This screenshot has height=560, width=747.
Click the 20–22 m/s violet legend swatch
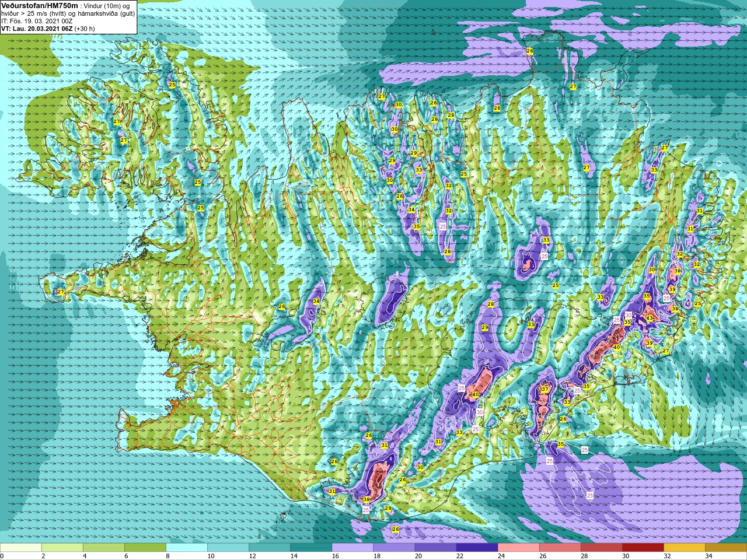435,548
